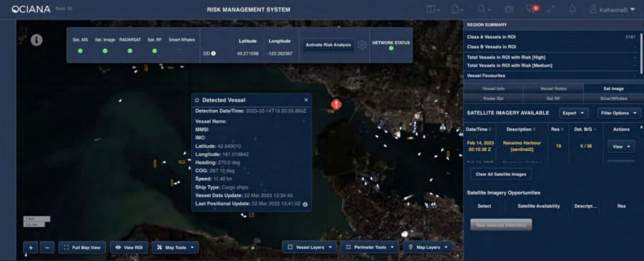Click Clear All Satellite Images button

pos(501,174)
